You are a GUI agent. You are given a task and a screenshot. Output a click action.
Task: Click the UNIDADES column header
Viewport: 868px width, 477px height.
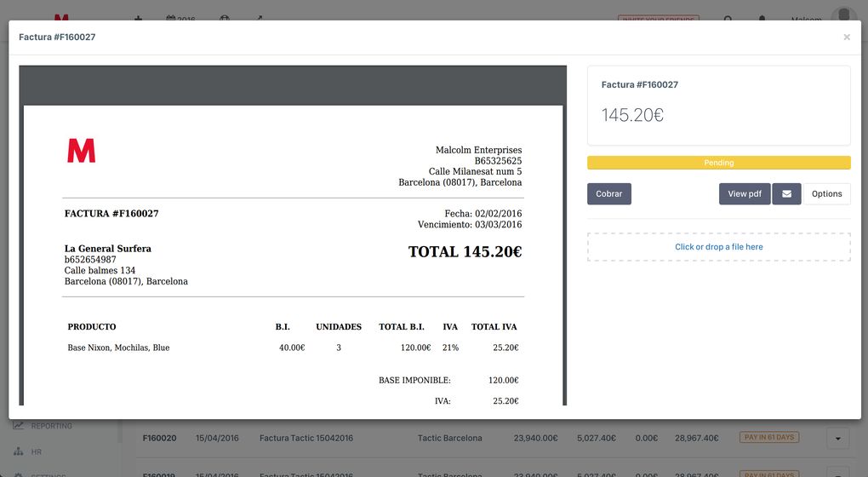(x=339, y=327)
